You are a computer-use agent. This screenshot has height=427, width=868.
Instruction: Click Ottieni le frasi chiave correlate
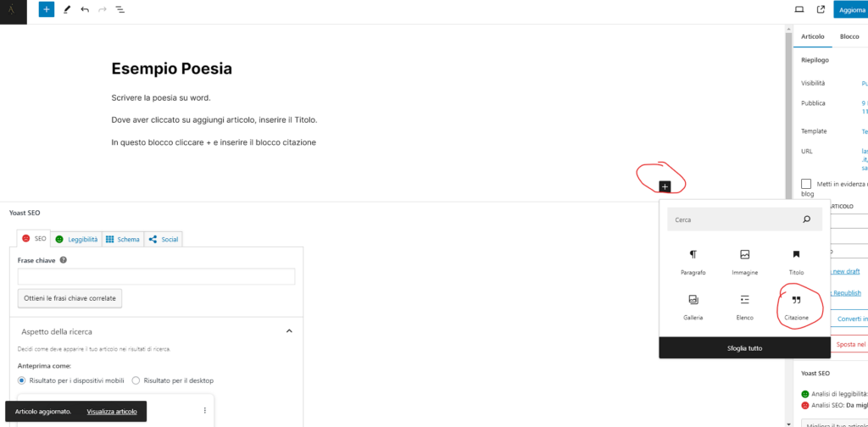pos(71,298)
